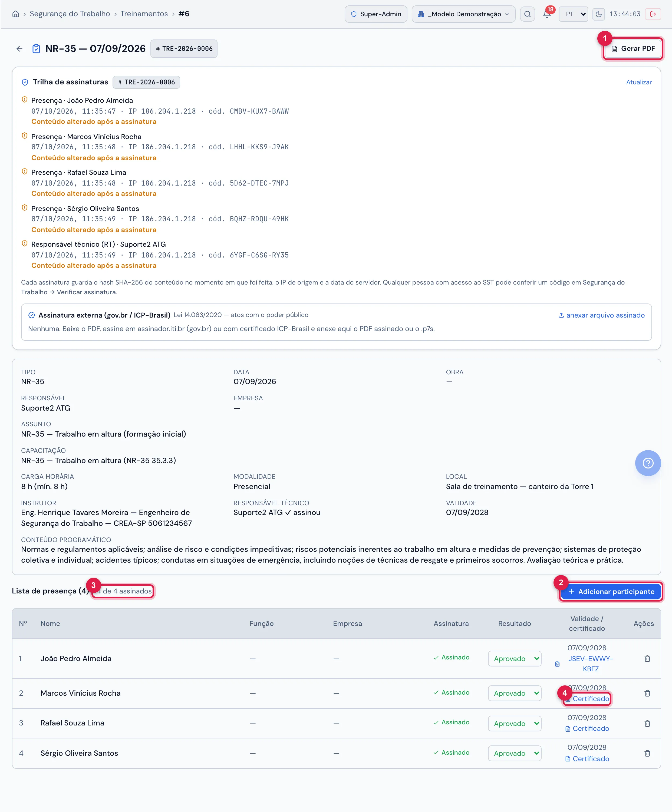Change result dropdown for Sérgio Oliveira Santos

click(515, 753)
